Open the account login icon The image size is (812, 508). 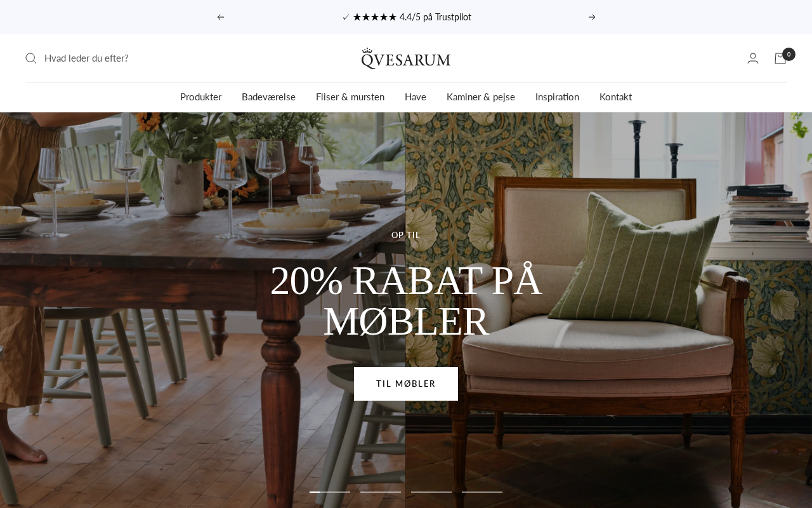[x=753, y=58]
